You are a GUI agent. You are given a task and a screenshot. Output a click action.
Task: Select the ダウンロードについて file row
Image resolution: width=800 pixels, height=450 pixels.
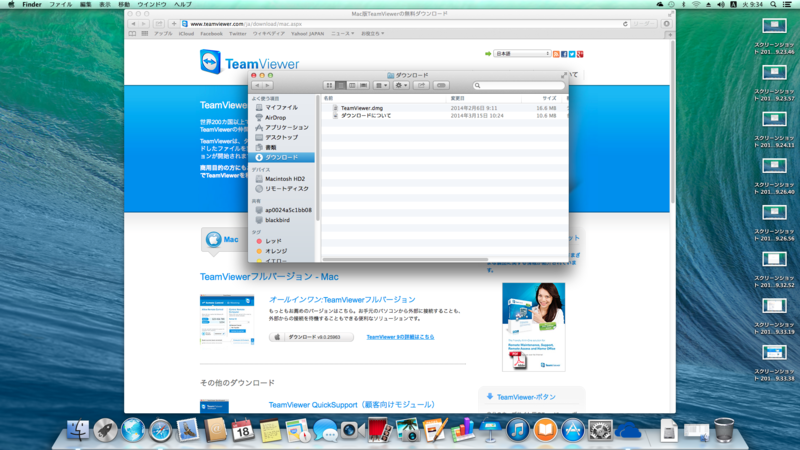coord(445,116)
